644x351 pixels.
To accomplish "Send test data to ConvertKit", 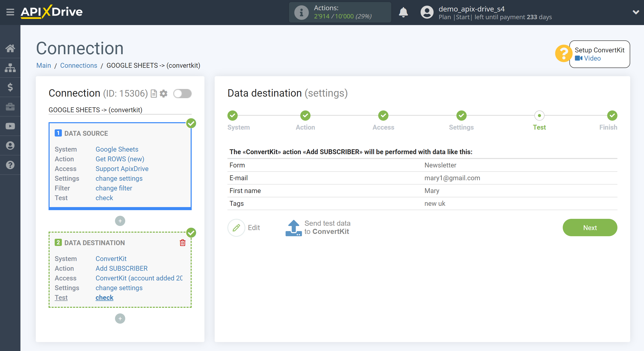I will point(318,228).
